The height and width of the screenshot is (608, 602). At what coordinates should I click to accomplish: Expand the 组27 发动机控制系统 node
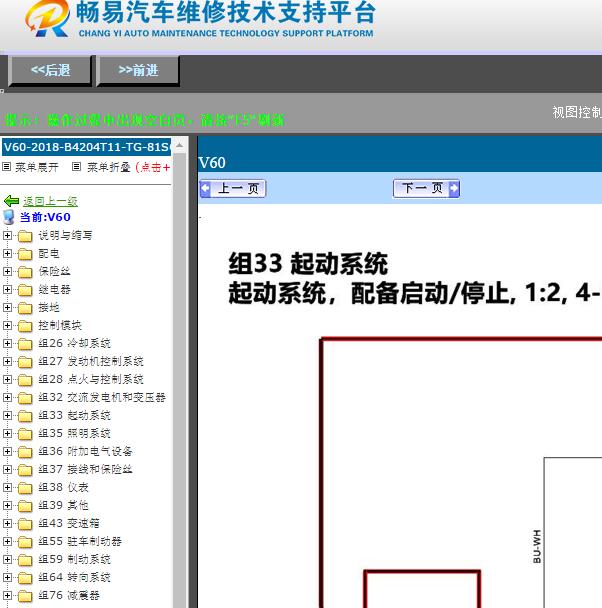coord(7,361)
